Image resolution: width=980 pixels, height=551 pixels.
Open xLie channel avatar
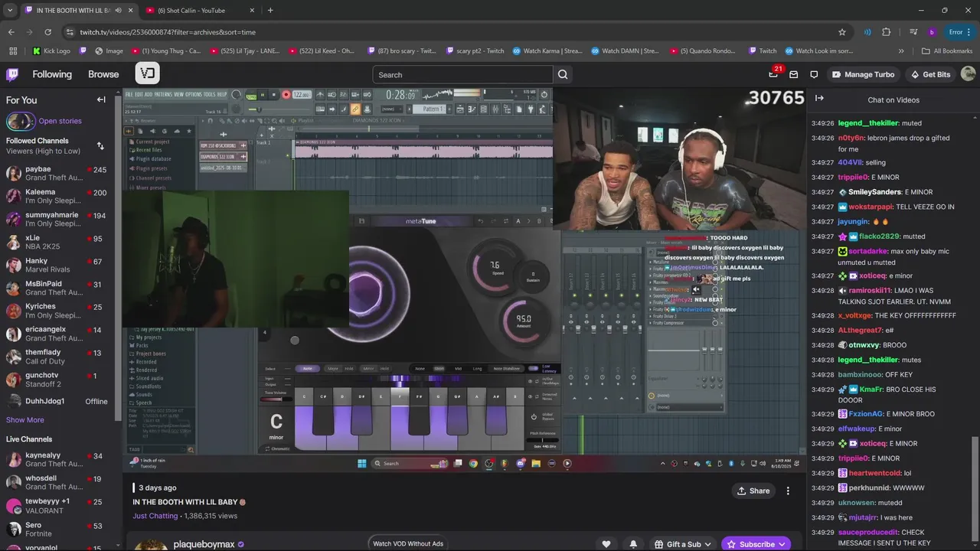(14, 242)
